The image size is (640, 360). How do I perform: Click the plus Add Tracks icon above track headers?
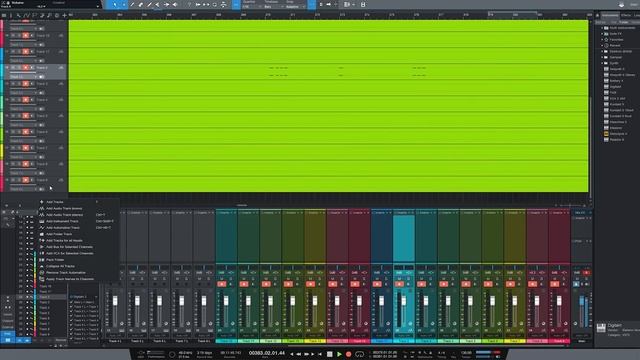[64, 16]
